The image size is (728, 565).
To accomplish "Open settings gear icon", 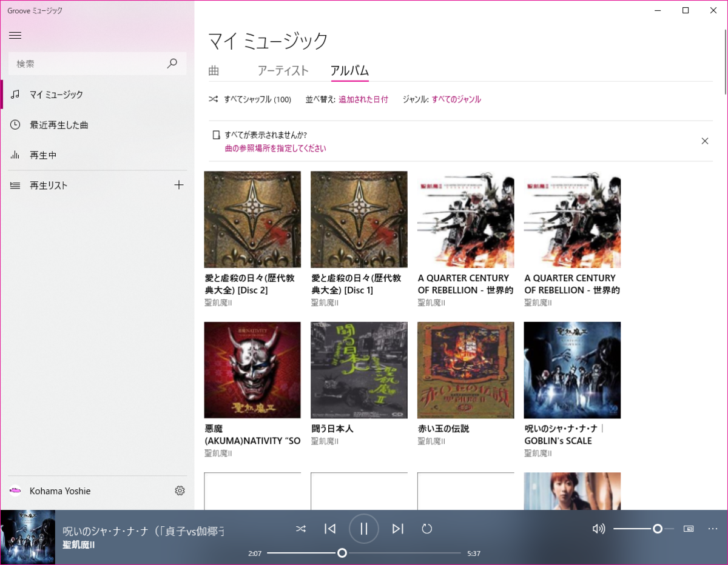I will pos(180,491).
